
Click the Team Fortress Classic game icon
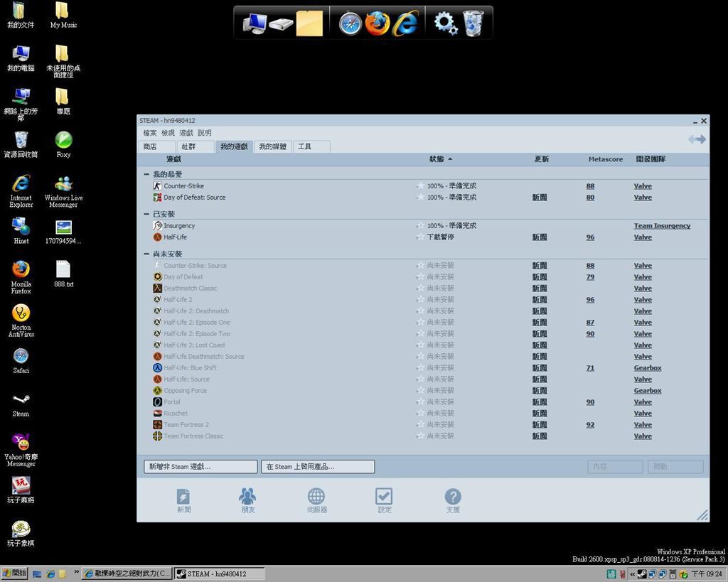tap(157, 436)
